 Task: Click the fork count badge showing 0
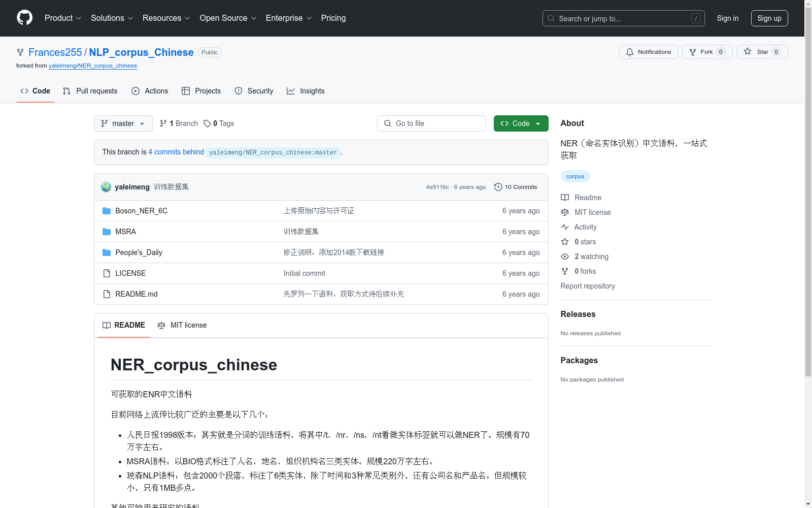click(721, 52)
